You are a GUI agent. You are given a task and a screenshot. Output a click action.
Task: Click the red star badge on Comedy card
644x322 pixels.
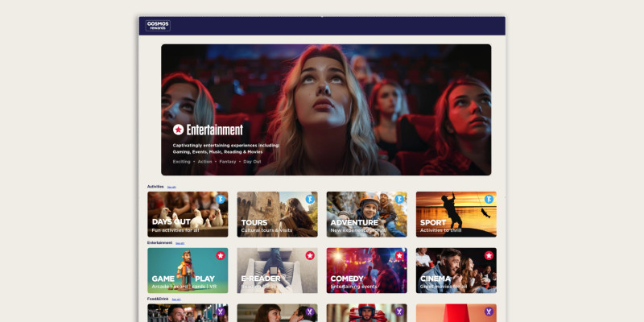pos(399,255)
